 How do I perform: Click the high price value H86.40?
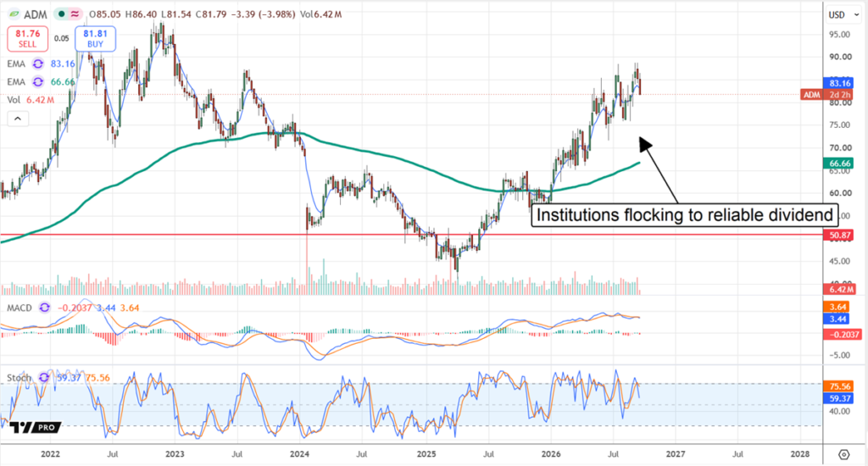tap(142, 14)
